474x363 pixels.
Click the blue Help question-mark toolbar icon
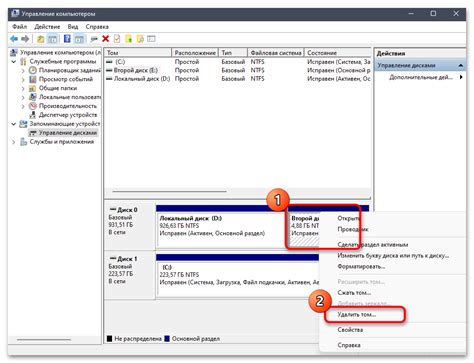click(67, 39)
